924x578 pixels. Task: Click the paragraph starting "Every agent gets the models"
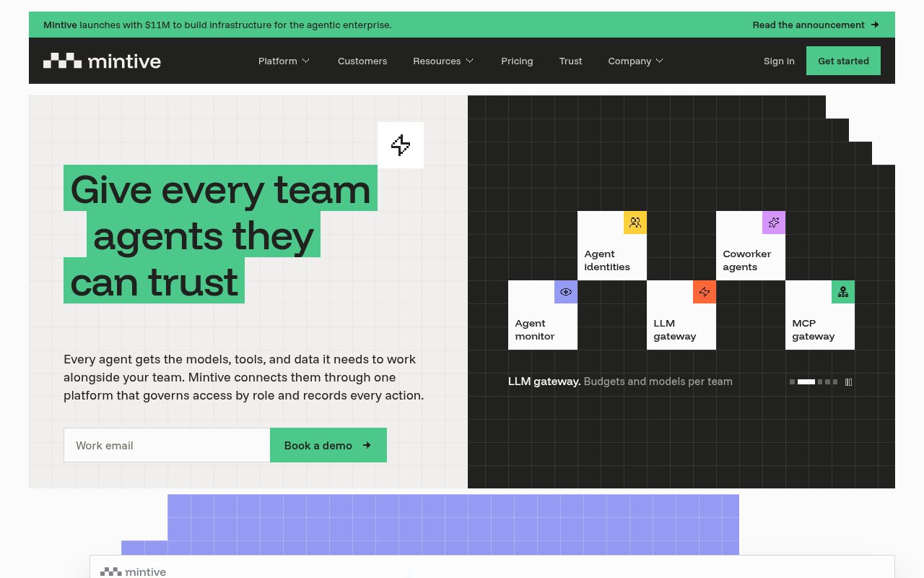tap(244, 377)
